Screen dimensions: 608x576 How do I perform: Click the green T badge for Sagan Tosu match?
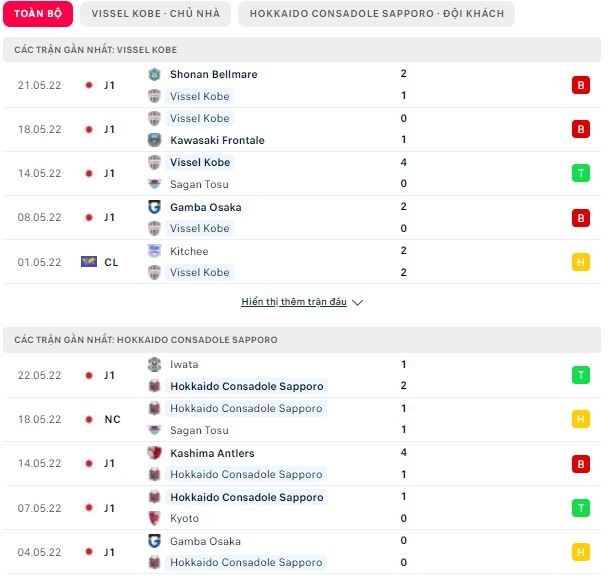(x=580, y=173)
